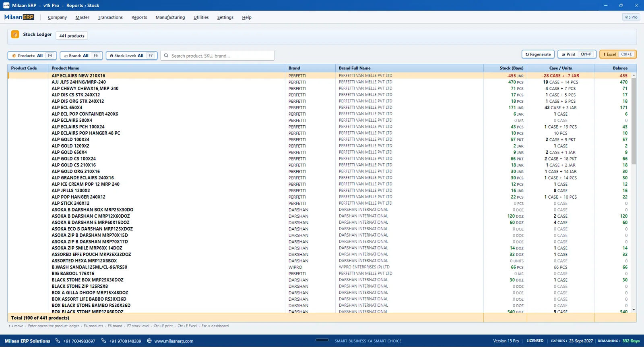This screenshot has width=644, height=347.
Task: Open the Stock Level: All filter
Action: (x=132, y=56)
